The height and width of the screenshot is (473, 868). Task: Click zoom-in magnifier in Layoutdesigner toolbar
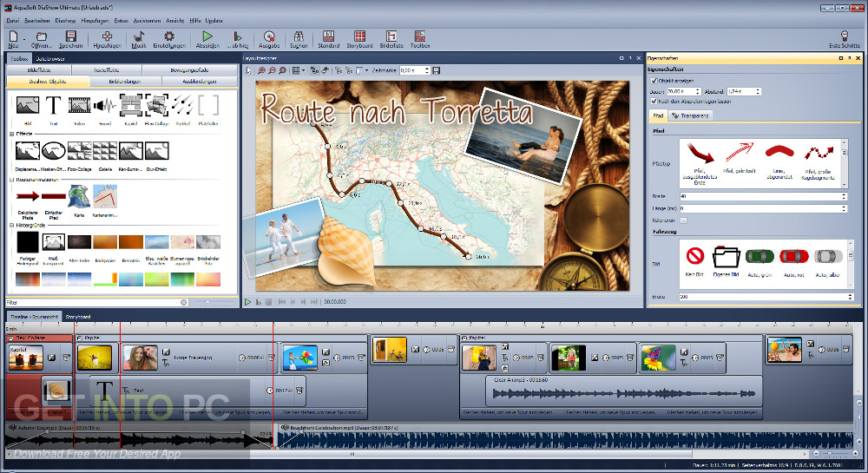coord(262,70)
